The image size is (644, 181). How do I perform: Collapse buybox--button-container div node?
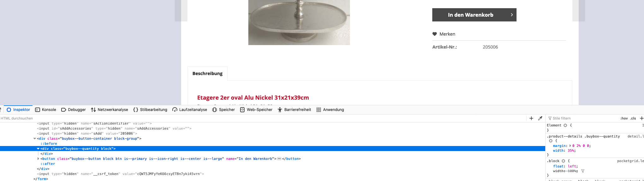(35, 138)
